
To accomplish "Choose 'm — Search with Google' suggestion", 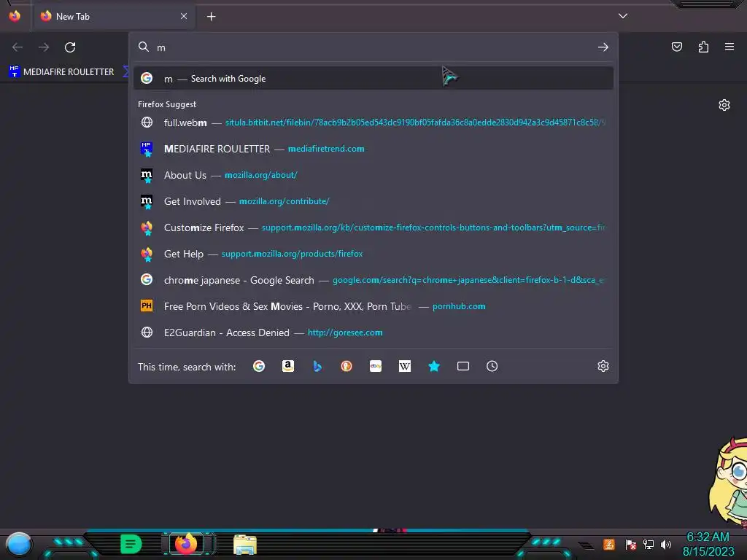I will pos(373,79).
